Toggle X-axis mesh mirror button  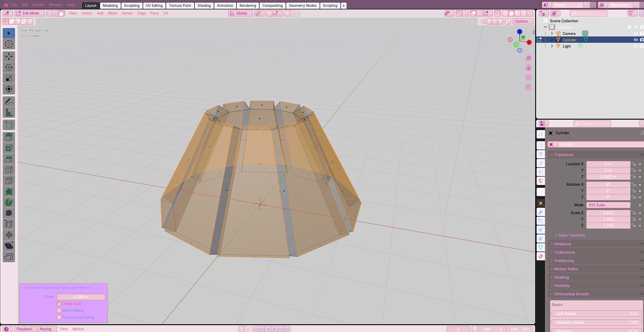point(489,21)
